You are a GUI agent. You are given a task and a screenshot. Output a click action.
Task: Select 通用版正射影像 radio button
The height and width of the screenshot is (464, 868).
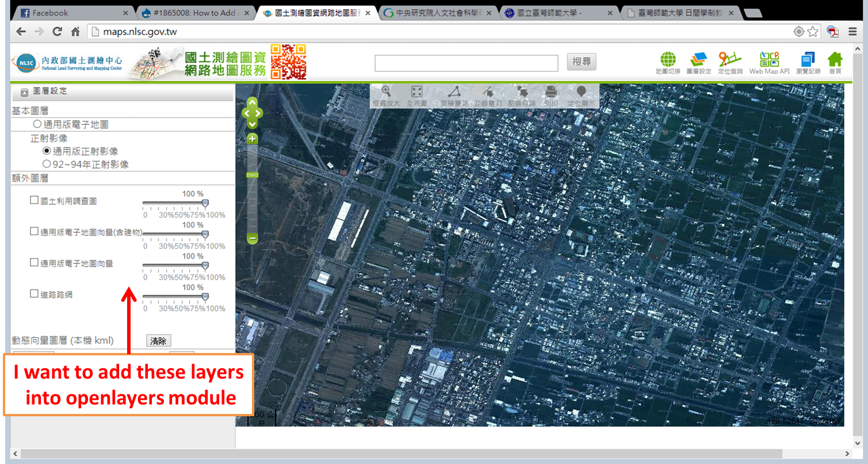pyautogui.click(x=47, y=151)
